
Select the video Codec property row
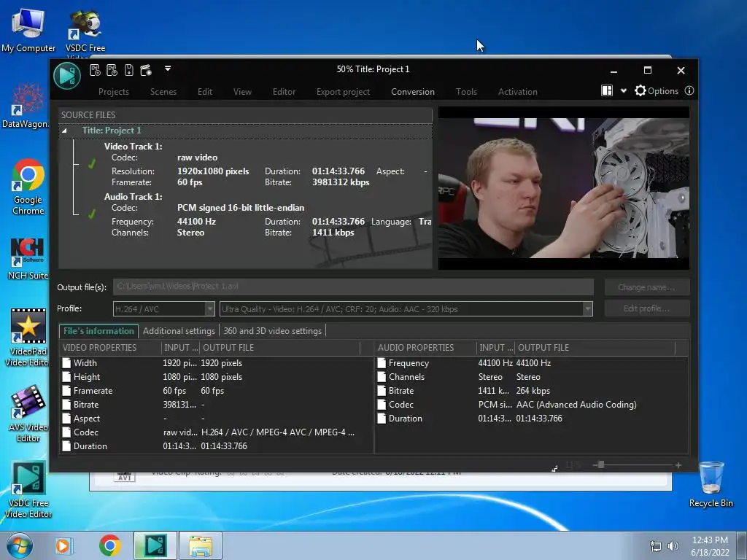(x=217, y=432)
